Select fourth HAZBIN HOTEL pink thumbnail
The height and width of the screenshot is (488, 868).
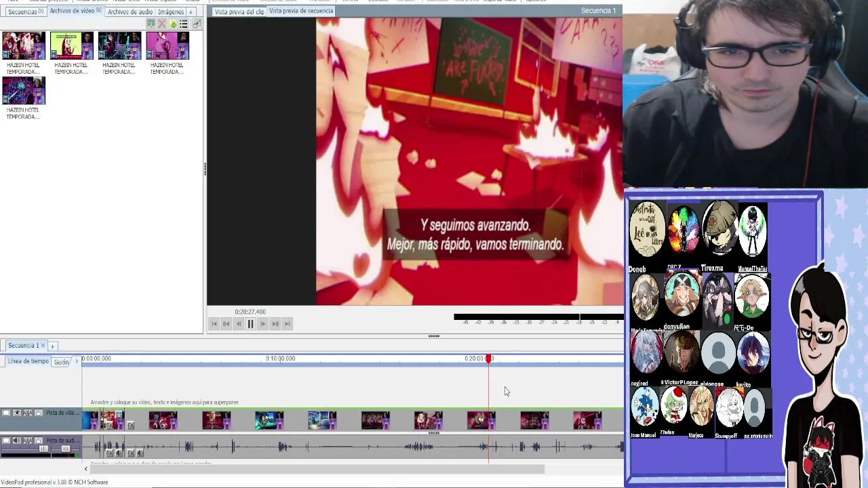click(x=167, y=45)
